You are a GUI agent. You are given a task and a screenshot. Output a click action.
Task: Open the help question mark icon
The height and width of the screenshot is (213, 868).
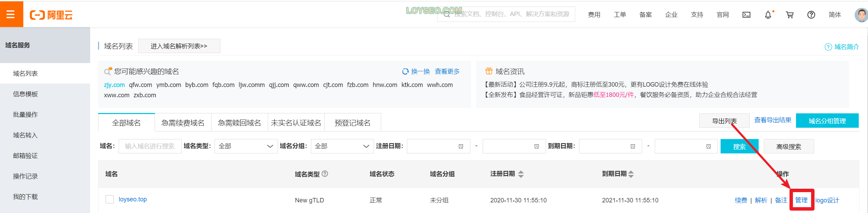(811, 15)
